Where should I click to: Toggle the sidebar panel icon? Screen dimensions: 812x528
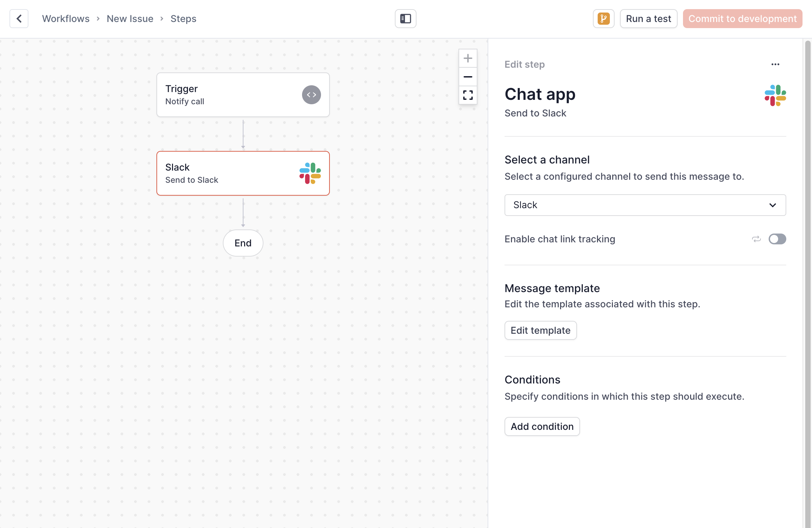pyautogui.click(x=405, y=18)
